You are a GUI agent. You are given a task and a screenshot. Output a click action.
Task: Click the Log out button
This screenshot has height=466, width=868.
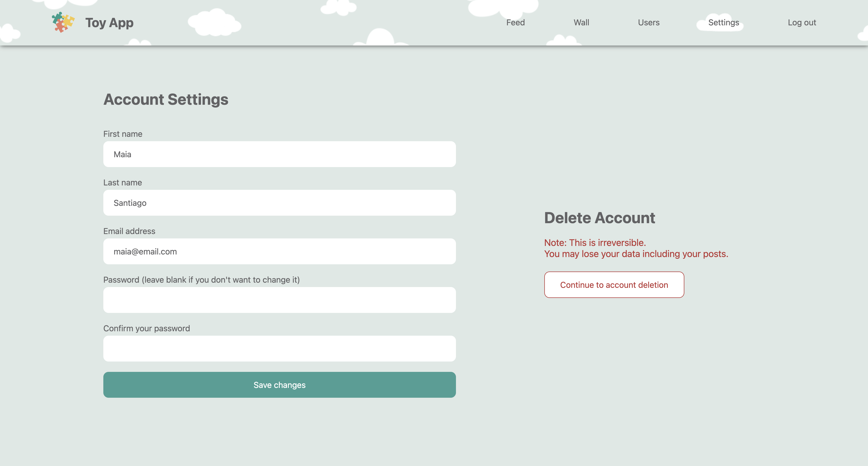[801, 22]
